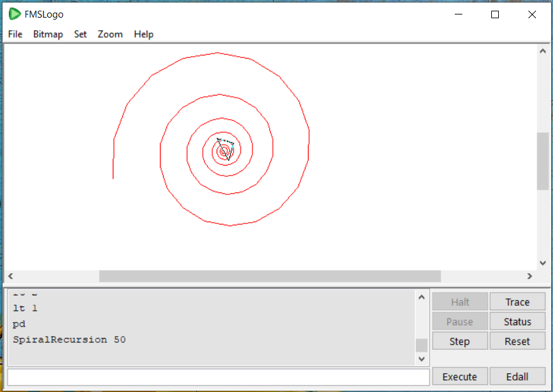Open the Help menu
The image size is (553, 392).
point(143,35)
